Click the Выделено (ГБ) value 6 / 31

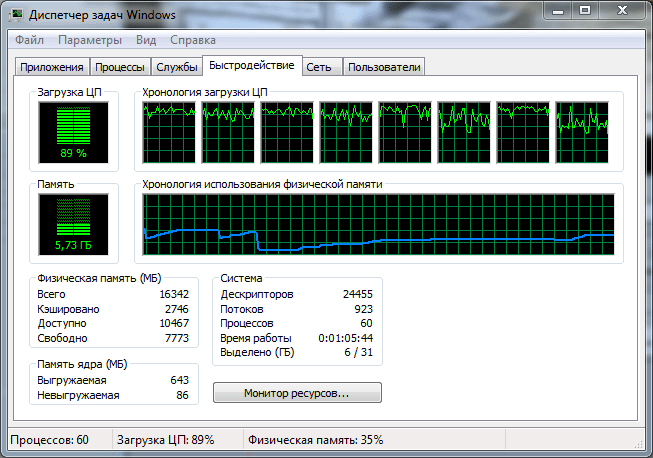(359, 352)
